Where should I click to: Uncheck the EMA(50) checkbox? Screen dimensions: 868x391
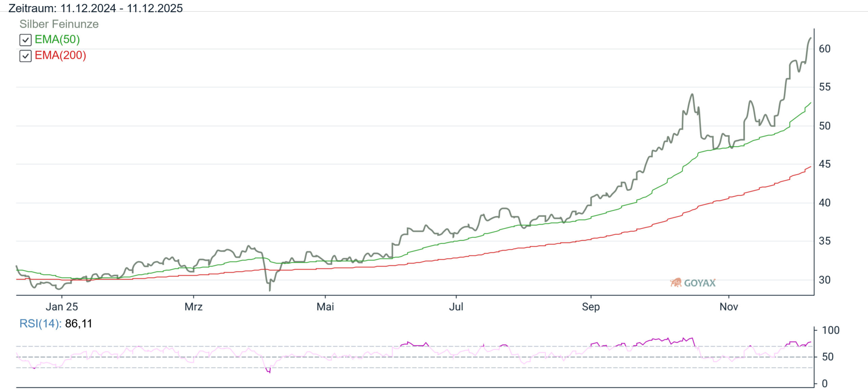pyautogui.click(x=25, y=40)
